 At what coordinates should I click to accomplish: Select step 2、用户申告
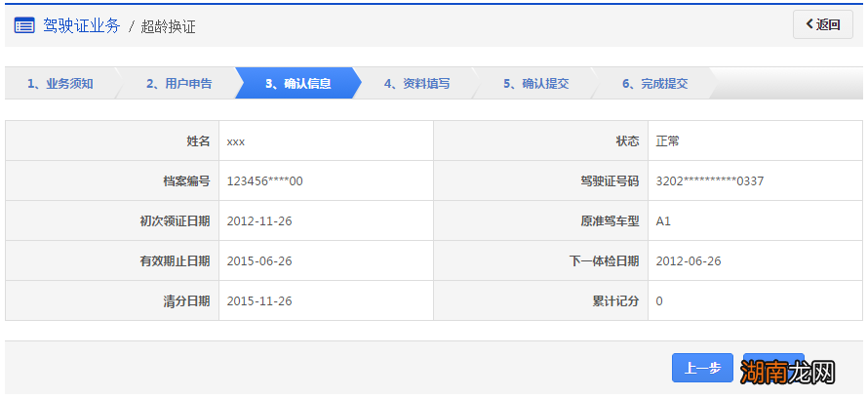pos(178,84)
